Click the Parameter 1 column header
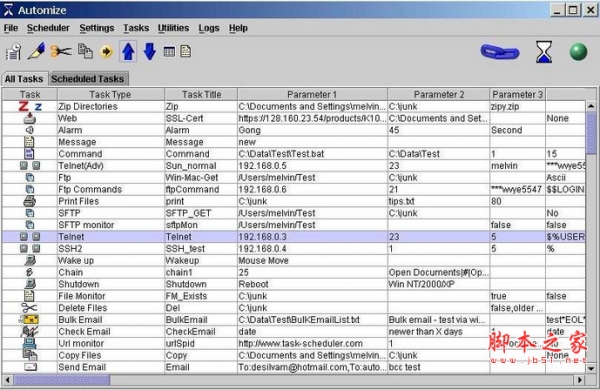600x390 pixels. point(312,95)
